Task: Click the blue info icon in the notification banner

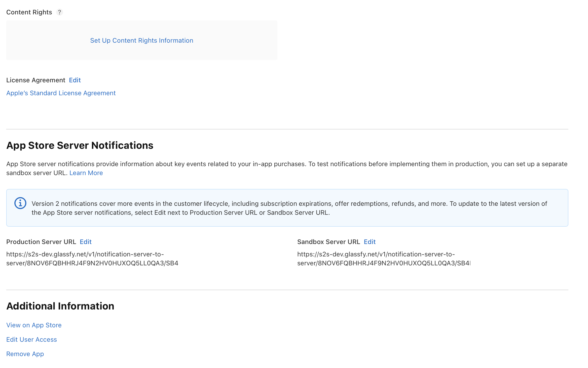Action: point(20,203)
